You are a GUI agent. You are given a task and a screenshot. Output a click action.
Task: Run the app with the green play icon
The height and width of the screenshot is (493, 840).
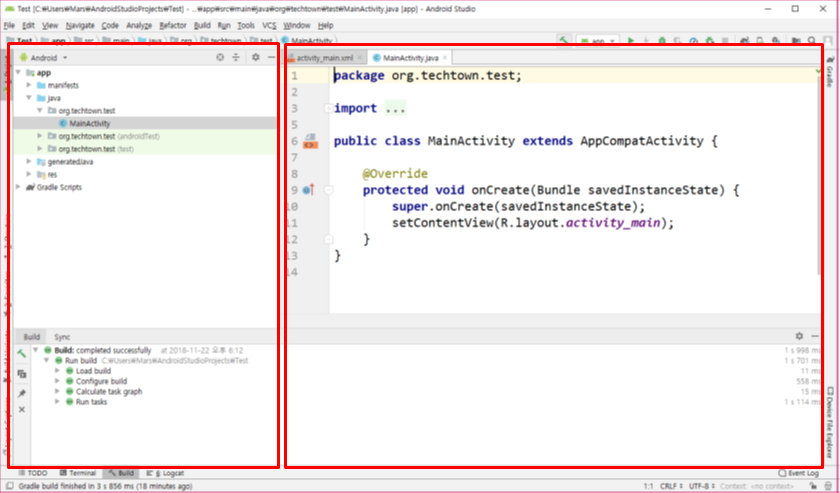(x=631, y=41)
